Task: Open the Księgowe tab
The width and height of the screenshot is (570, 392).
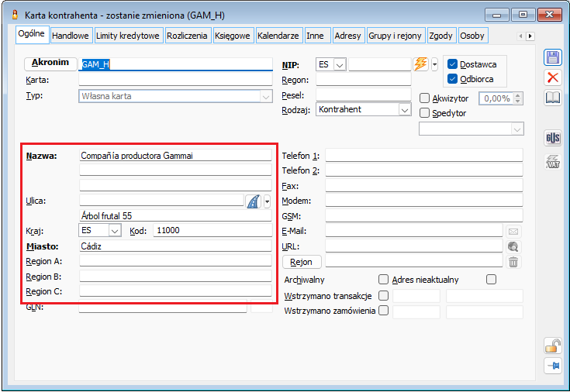Action: coord(232,36)
